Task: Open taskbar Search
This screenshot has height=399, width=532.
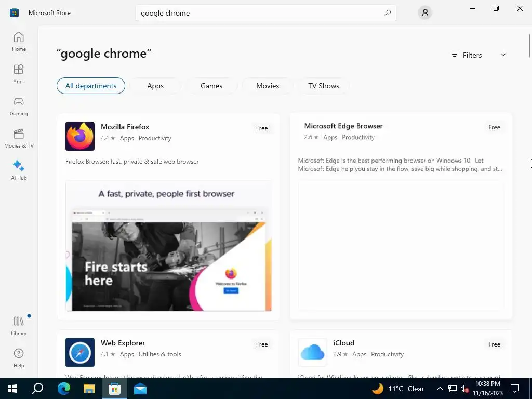Action: [37, 389]
